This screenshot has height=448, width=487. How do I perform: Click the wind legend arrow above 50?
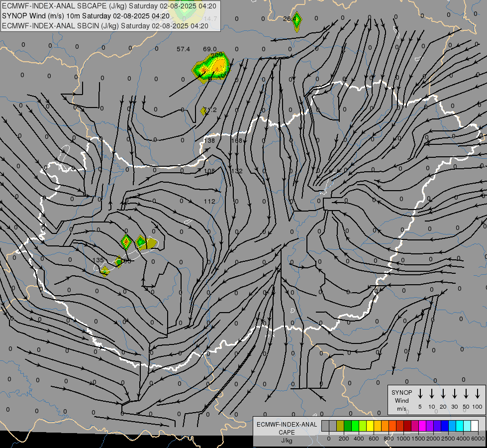click(466, 393)
